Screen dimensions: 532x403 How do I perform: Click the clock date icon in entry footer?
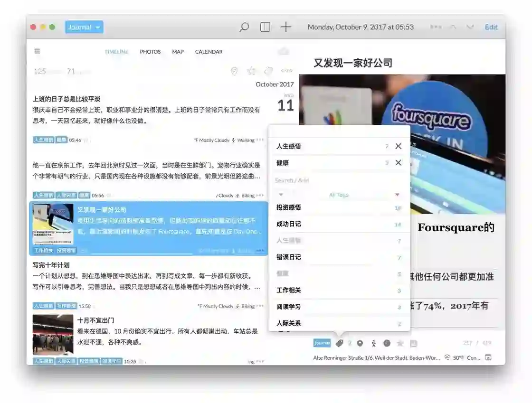pos(387,343)
